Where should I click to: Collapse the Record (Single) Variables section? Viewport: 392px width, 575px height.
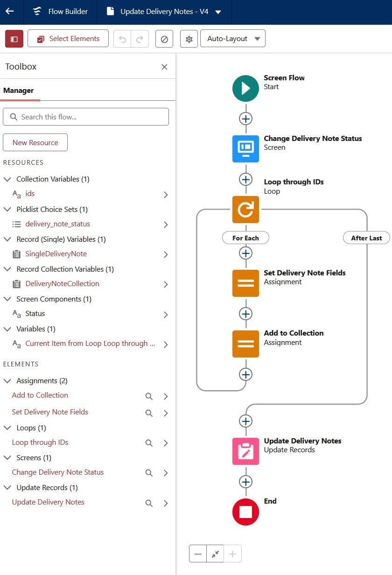point(7,239)
